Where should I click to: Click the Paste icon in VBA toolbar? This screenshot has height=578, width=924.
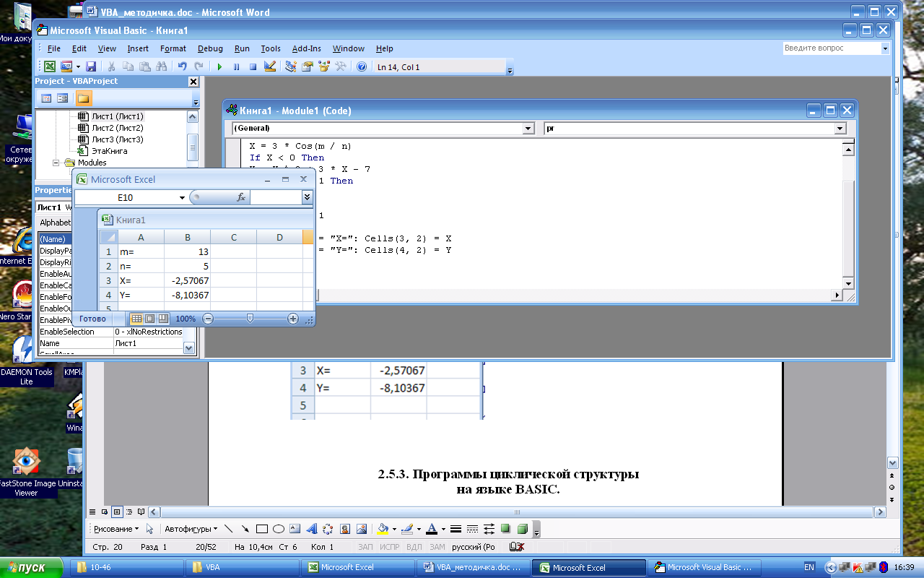pyautogui.click(x=144, y=66)
